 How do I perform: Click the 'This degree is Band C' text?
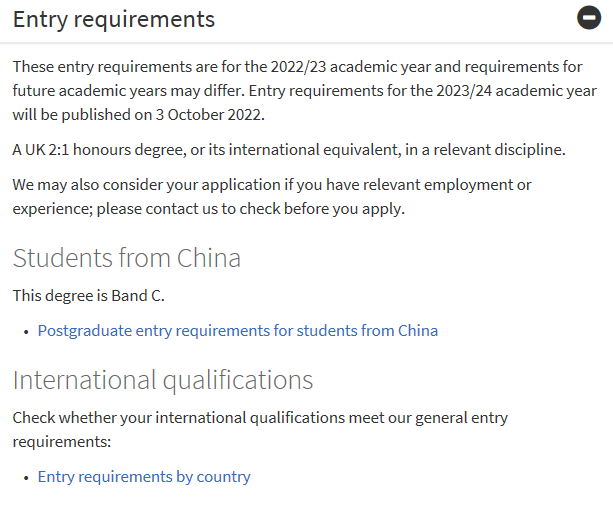point(88,295)
